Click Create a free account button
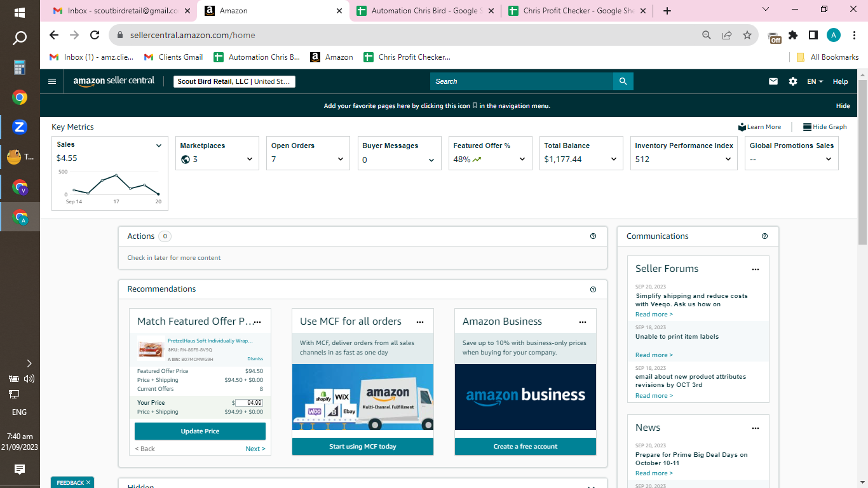 click(526, 447)
